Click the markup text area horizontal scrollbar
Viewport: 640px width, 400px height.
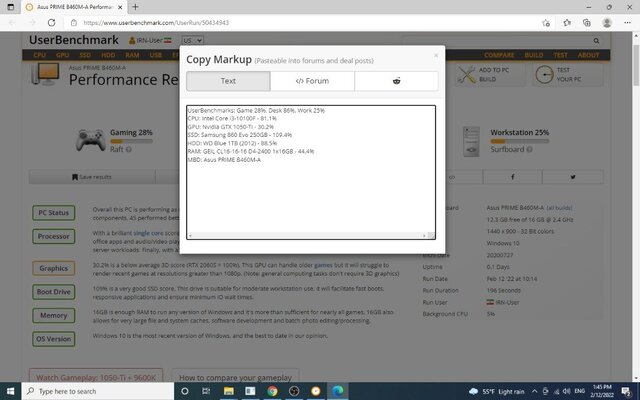coord(307,236)
